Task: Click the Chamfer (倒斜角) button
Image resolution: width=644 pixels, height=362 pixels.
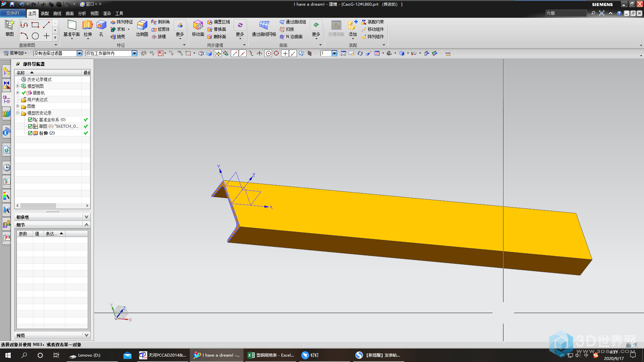Action: [x=161, y=22]
